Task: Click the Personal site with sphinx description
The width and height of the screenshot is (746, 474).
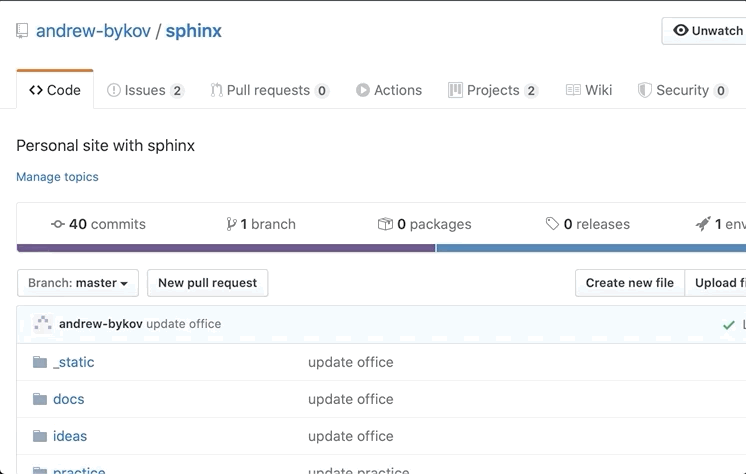Action: (x=106, y=145)
